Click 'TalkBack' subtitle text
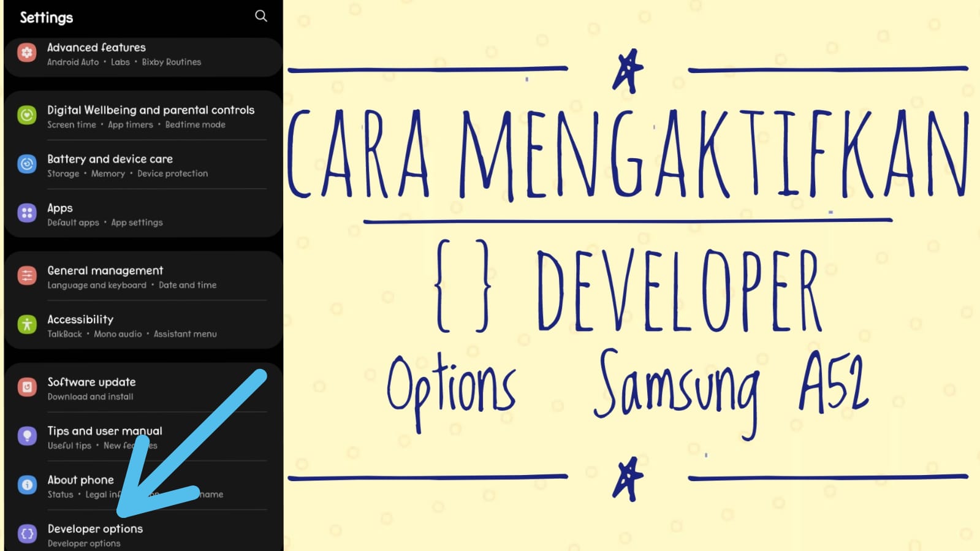This screenshot has width=980, height=551. click(x=64, y=334)
